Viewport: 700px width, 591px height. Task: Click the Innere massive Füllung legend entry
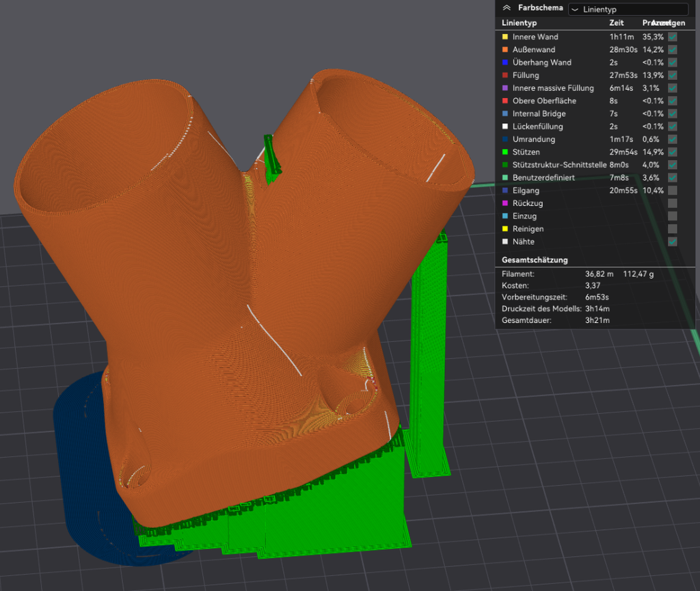[x=554, y=88]
